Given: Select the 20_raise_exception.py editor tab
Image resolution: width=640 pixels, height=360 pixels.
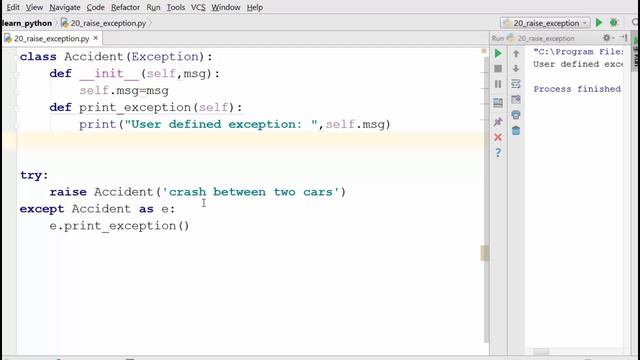Looking at the screenshot, I should coord(51,38).
